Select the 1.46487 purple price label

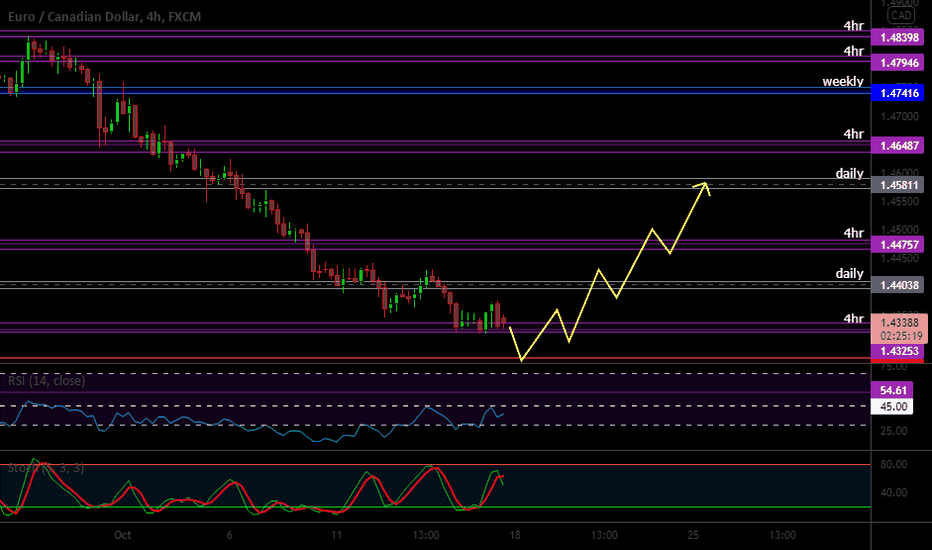coord(898,145)
